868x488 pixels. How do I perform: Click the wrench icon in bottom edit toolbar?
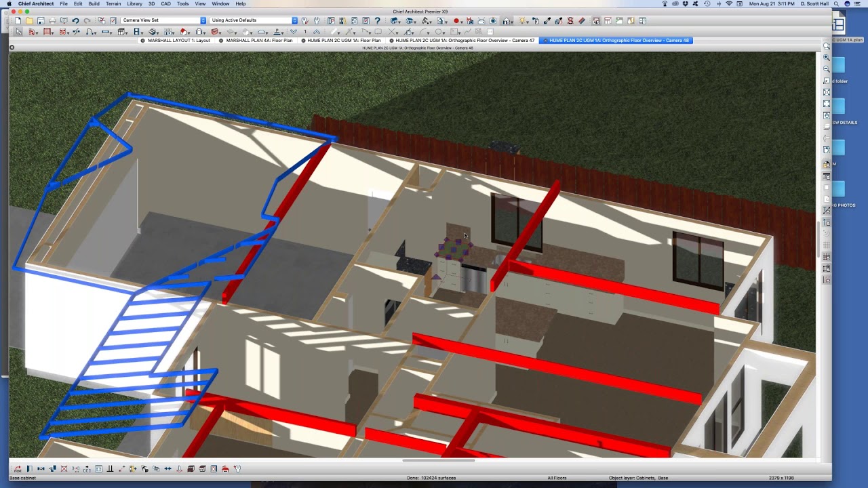pyautogui.click(x=237, y=469)
